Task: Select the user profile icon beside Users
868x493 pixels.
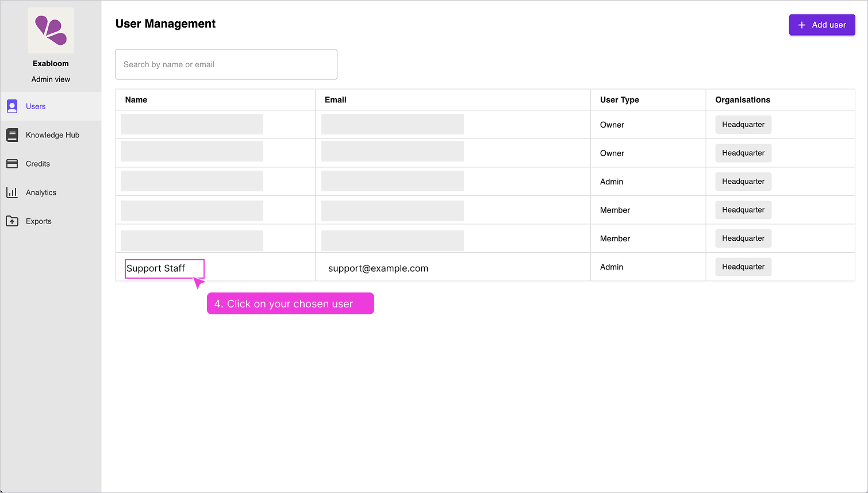Action: 12,106
